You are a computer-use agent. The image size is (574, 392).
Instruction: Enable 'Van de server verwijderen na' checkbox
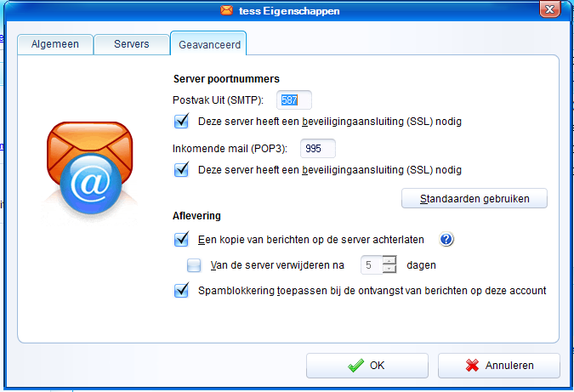[194, 265]
